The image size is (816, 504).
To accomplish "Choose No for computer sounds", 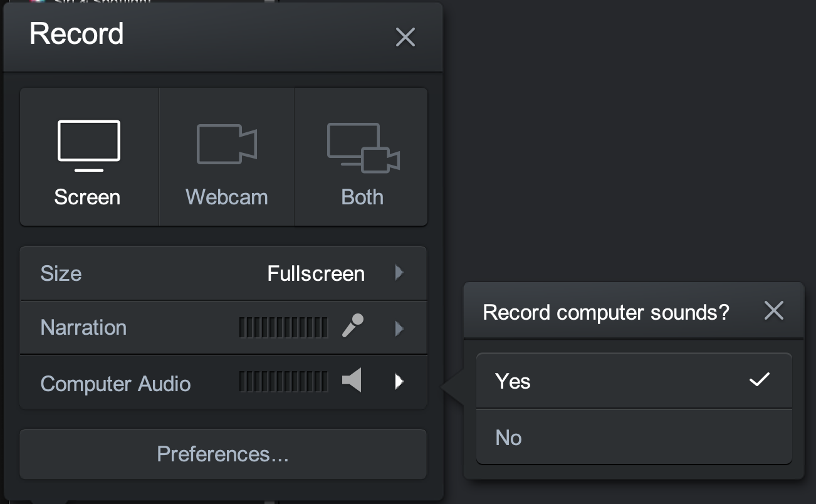I will (x=508, y=437).
